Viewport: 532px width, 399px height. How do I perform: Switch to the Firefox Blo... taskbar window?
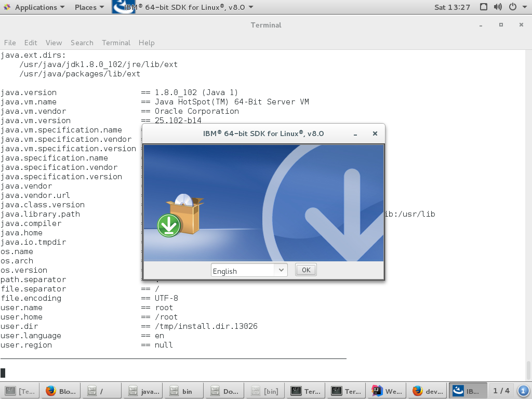tap(61, 391)
